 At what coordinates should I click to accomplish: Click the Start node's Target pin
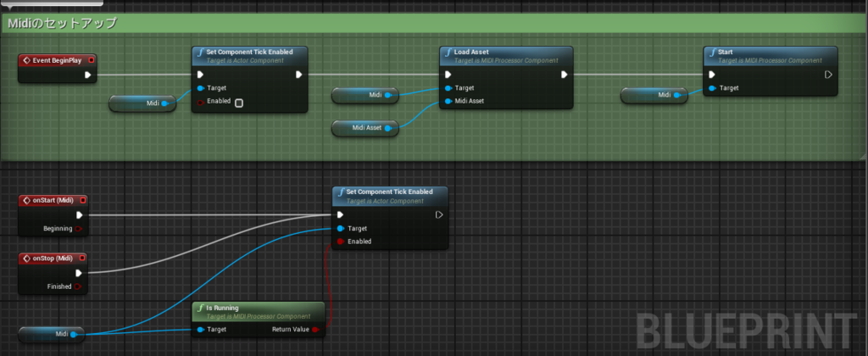(711, 88)
